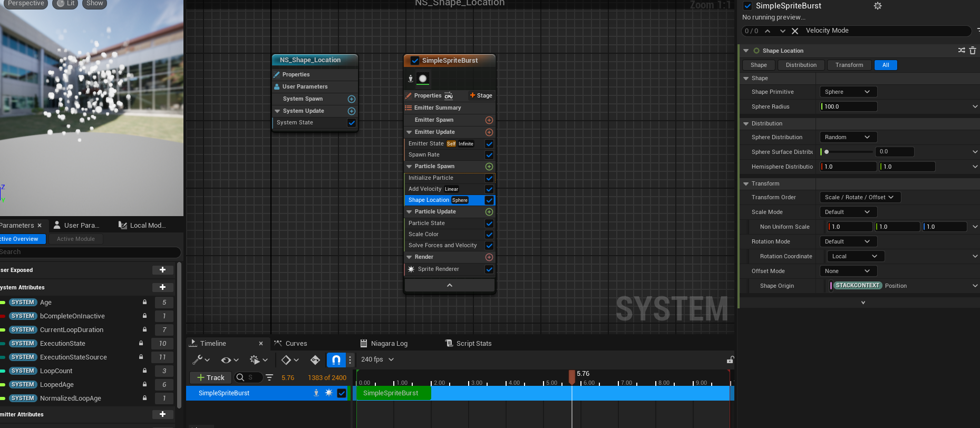This screenshot has width=980, height=428.
Task: Show the Active Module view
Action: (x=76, y=239)
